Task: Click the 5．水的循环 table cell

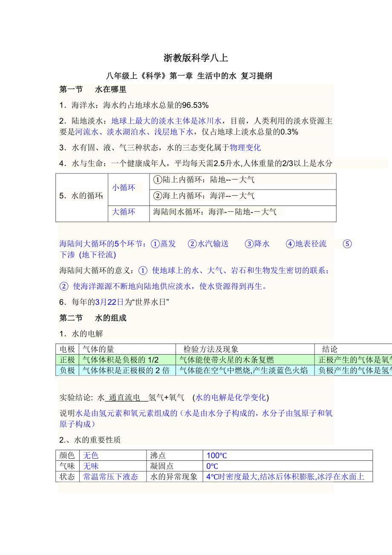Action: pyautogui.click(x=82, y=196)
